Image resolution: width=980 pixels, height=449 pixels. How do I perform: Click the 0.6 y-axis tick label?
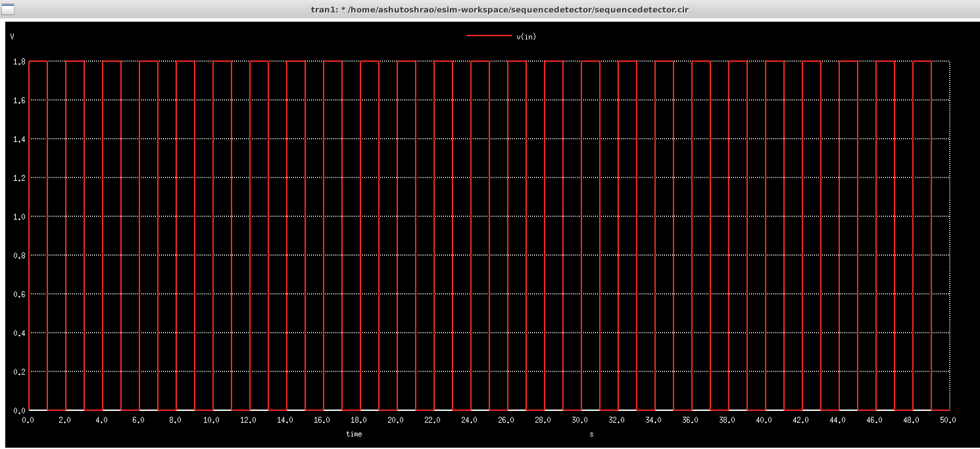[18, 295]
